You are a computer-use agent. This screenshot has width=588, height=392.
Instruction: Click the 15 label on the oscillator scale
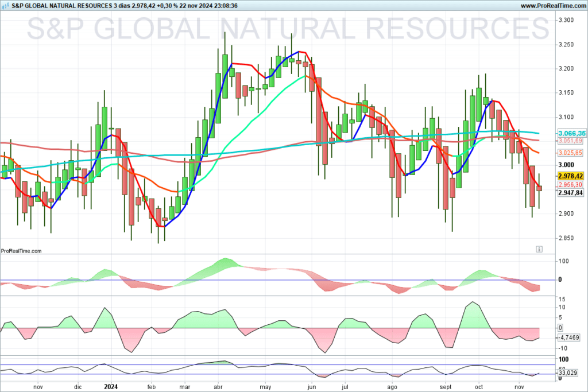pyautogui.click(x=562, y=300)
